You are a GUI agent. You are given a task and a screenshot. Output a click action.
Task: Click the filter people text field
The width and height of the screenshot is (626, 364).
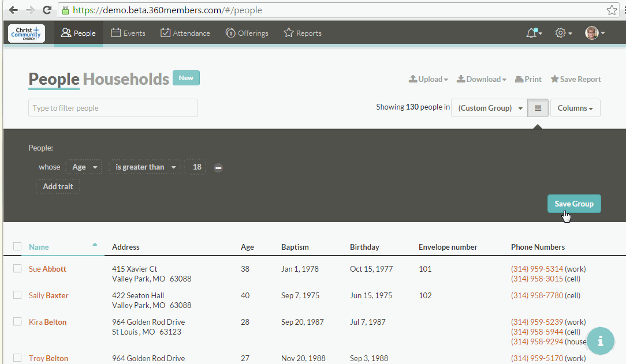point(113,108)
